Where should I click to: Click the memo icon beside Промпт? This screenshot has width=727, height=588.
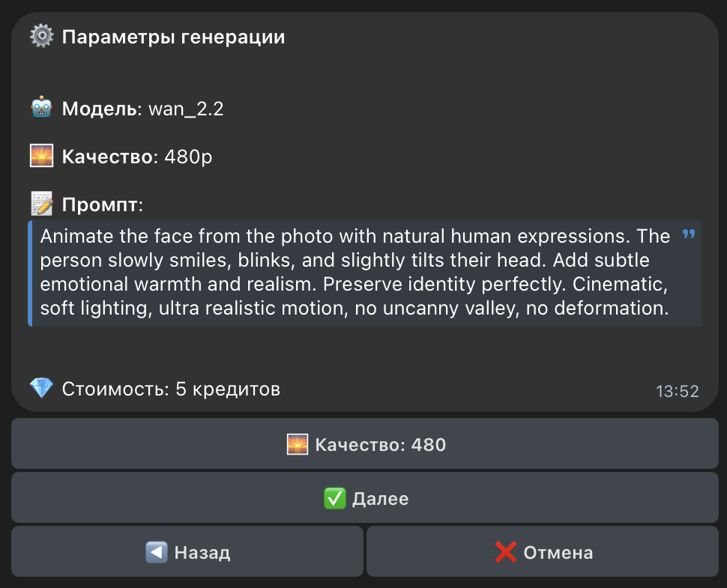pyautogui.click(x=41, y=203)
